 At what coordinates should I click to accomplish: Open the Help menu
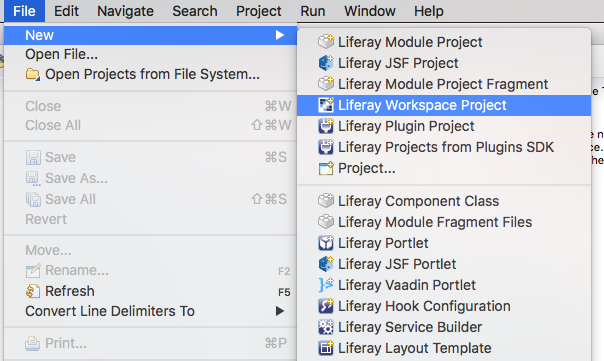point(429,11)
